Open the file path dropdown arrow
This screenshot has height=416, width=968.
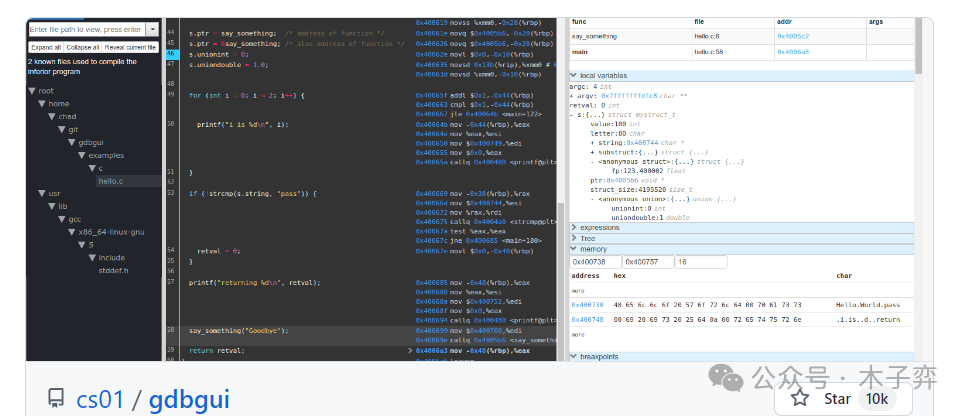coord(152,29)
